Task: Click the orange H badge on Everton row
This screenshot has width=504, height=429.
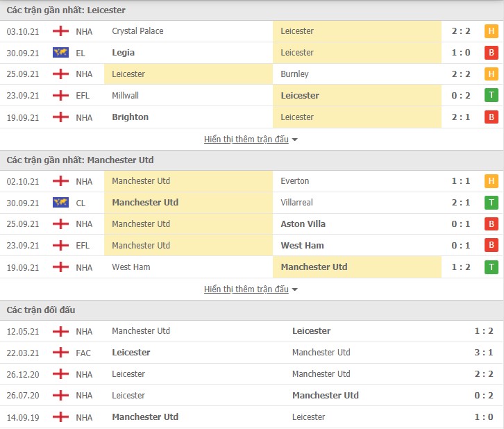Action: [x=491, y=181]
